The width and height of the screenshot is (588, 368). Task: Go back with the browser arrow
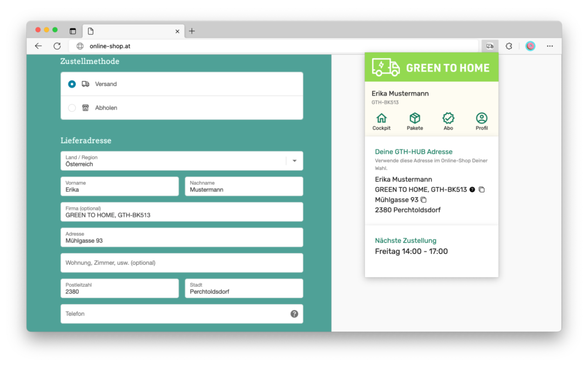point(38,46)
